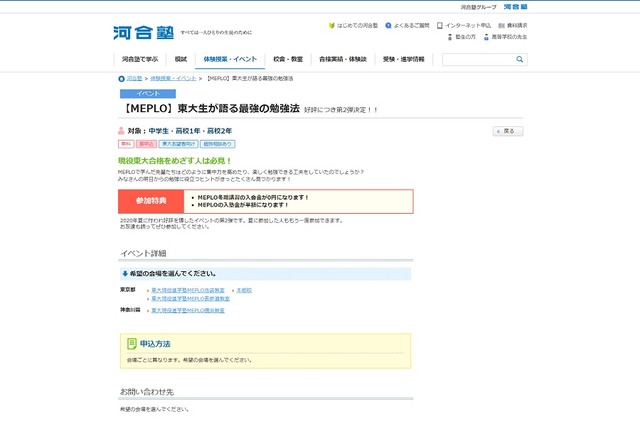Click the red 参加特典 label
This screenshot has height=426, width=640.
151,201
